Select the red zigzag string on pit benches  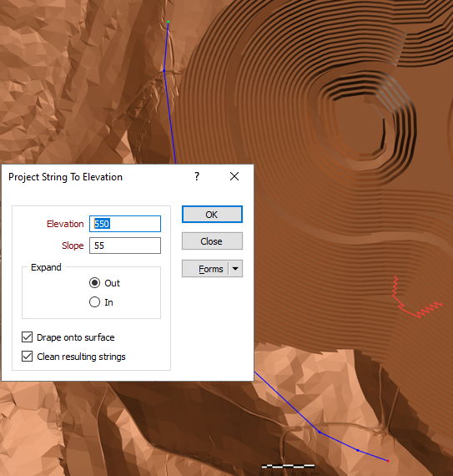tap(413, 301)
